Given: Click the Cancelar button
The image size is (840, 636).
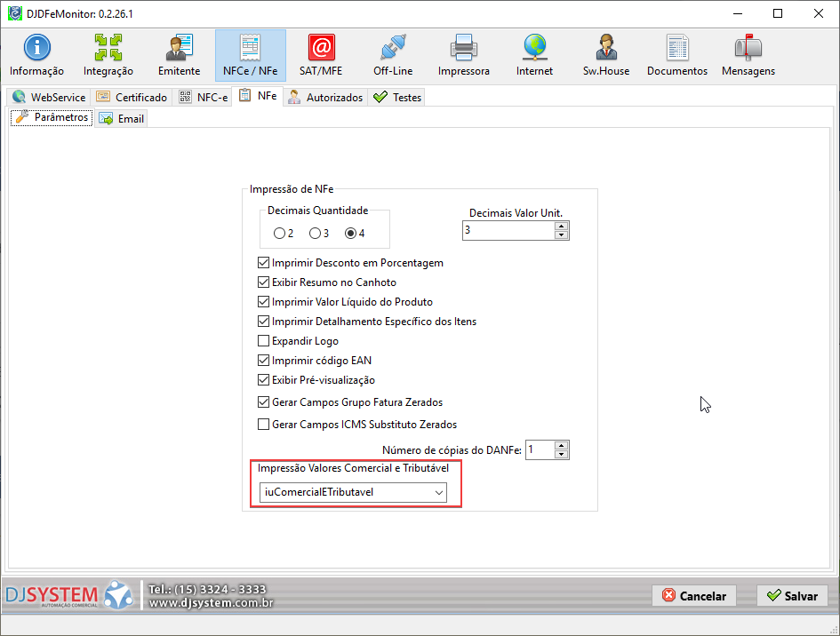Looking at the screenshot, I should [x=694, y=596].
